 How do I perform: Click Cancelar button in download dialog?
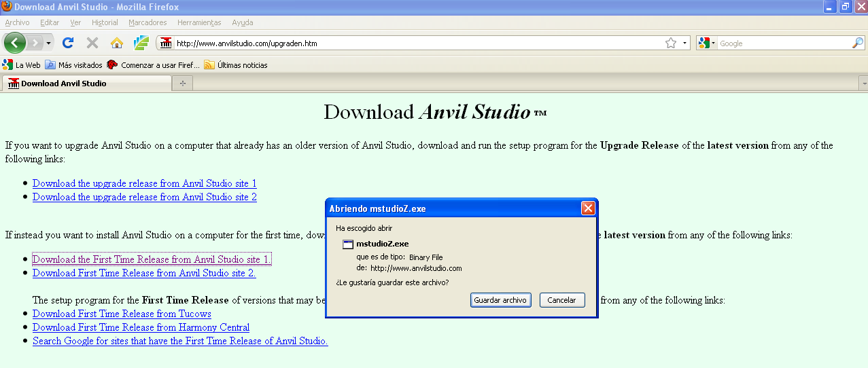click(x=562, y=300)
